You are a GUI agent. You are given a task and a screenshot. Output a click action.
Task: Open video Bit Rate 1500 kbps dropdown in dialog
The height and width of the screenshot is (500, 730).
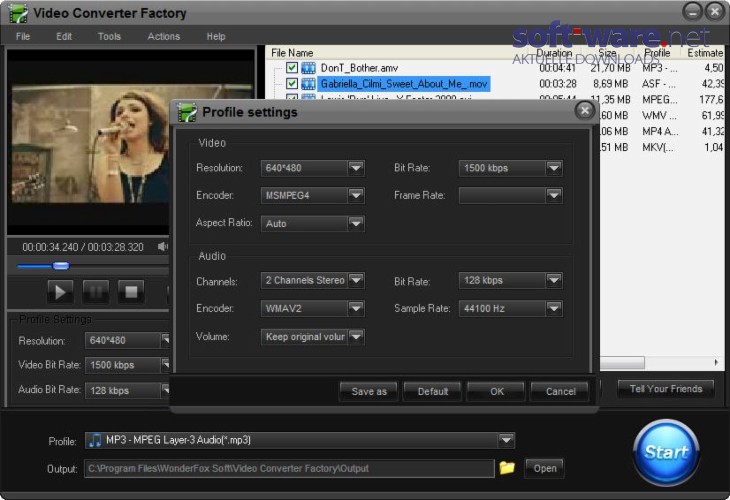coord(554,168)
